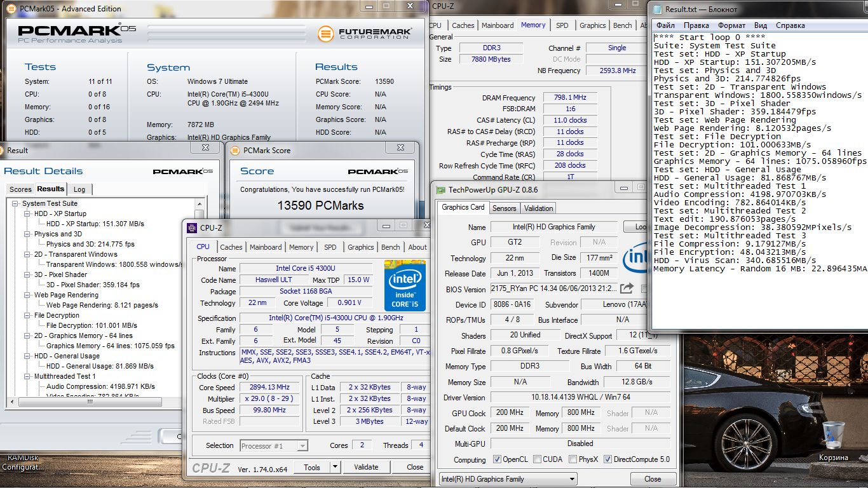Click the PCMark05 logo in Result Details
Image resolution: width=868 pixels, height=488 pixels.
click(x=183, y=172)
